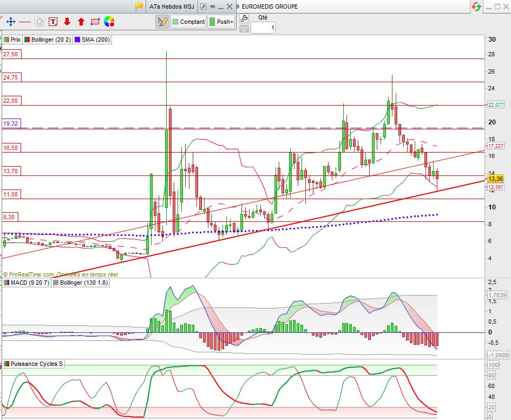Click the yellow flag icon

click(139, 6)
